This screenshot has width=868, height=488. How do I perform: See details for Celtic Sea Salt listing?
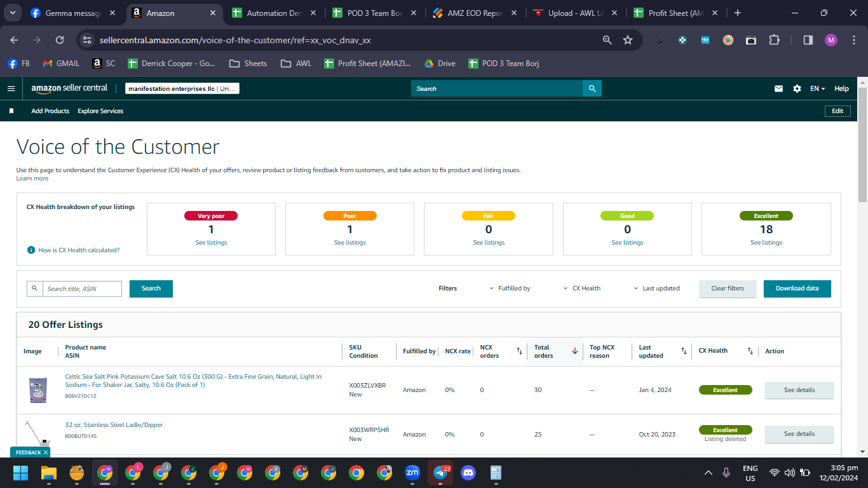click(799, 390)
